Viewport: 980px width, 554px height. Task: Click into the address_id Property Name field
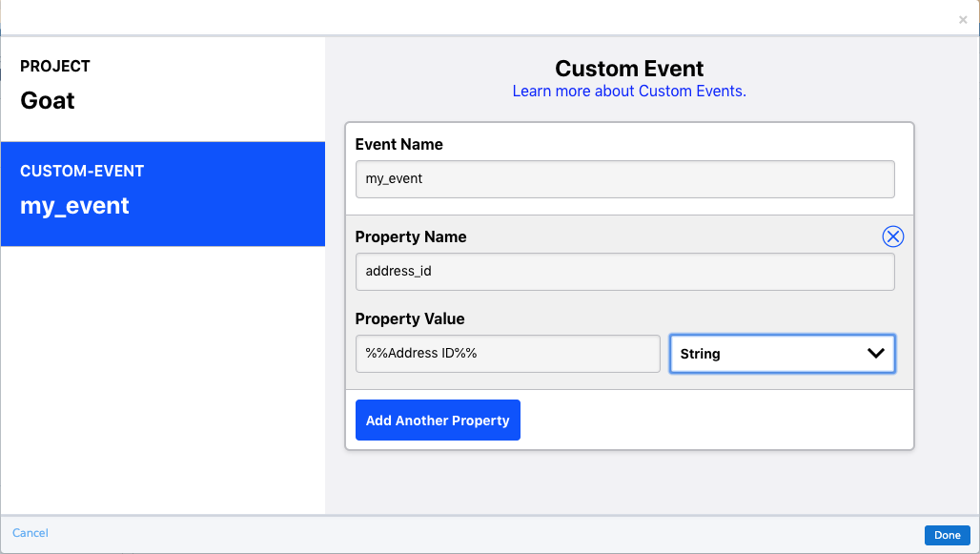click(625, 272)
